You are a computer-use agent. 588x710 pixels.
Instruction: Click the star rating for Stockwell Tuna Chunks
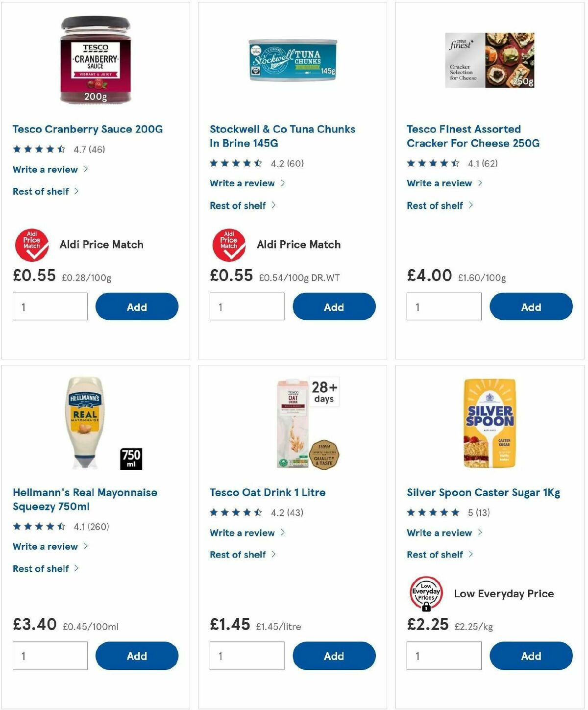pos(235,163)
